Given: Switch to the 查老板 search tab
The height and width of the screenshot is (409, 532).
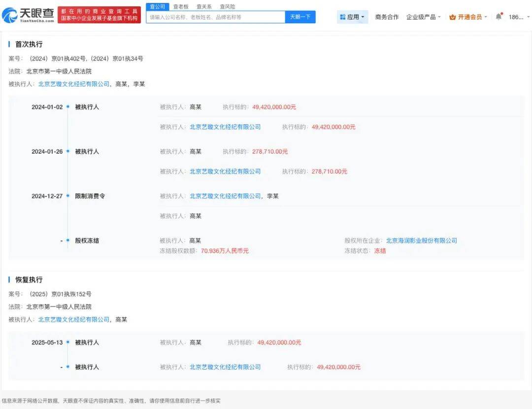Looking at the screenshot, I should [x=181, y=6].
